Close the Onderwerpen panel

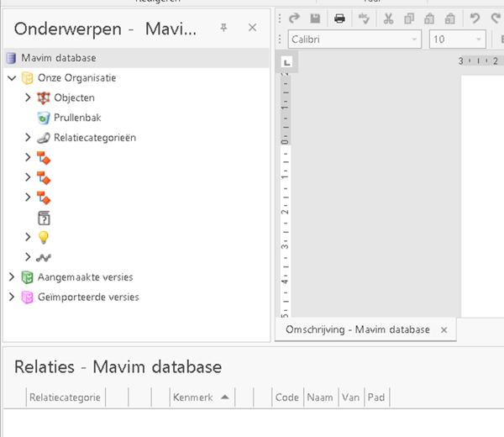click(x=252, y=29)
